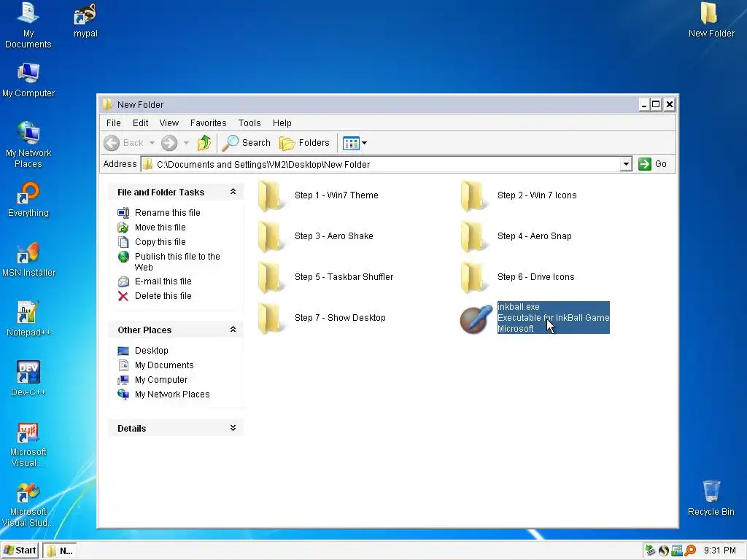The height and width of the screenshot is (560, 747).
Task: Open the Help menu
Action: pyautogui.click(x=282, y=122)
